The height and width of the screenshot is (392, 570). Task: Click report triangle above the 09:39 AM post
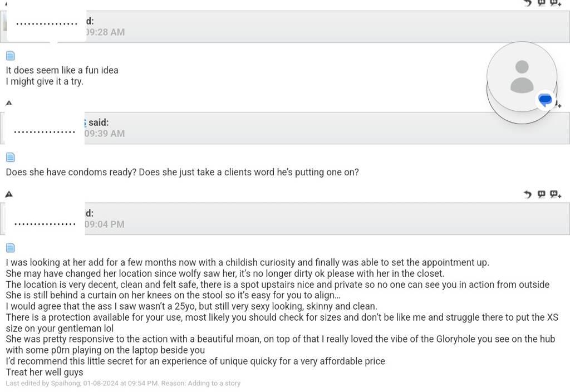(x=8, y=103)
